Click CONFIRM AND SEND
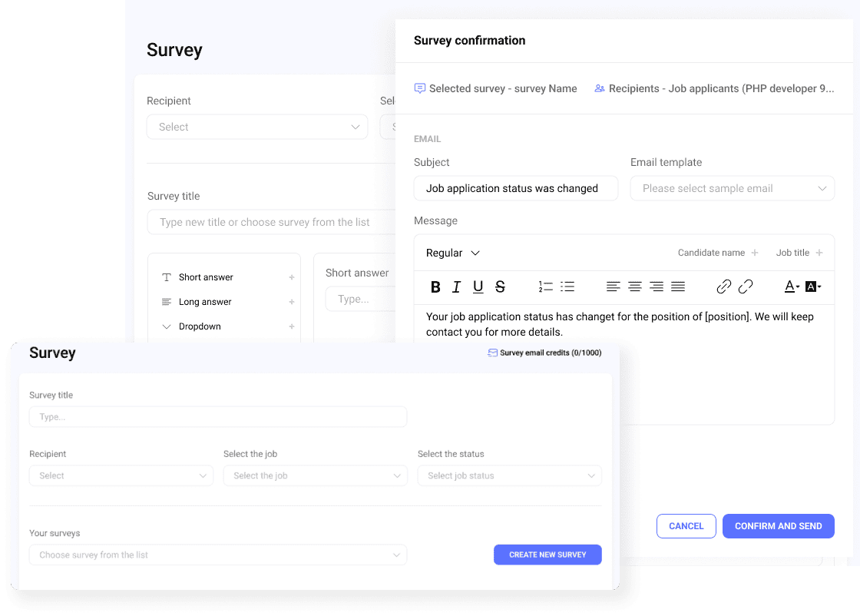Viewport: 860px width, 616px height. [x=778, y=526]
